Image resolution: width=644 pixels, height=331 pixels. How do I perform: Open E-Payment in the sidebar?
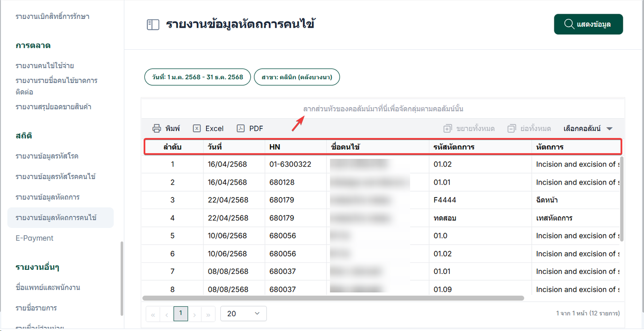coord(34,238)
